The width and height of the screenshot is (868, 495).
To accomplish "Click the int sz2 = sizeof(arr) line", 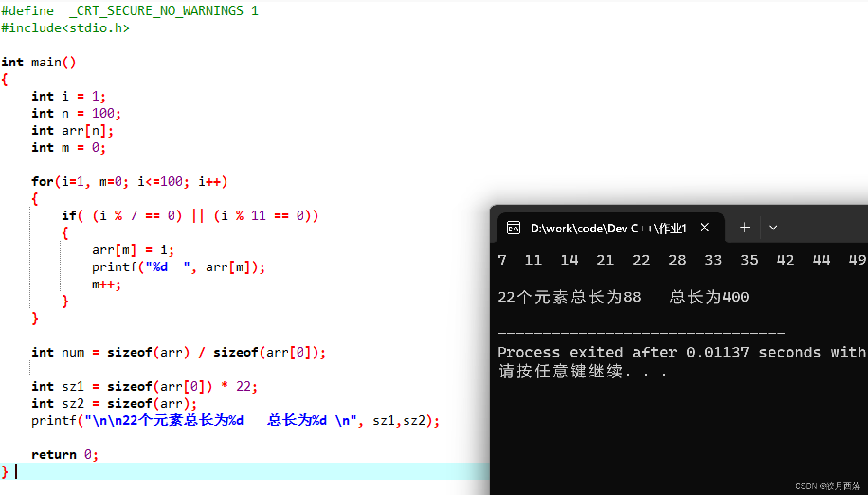I will click(x=114, y=403).
